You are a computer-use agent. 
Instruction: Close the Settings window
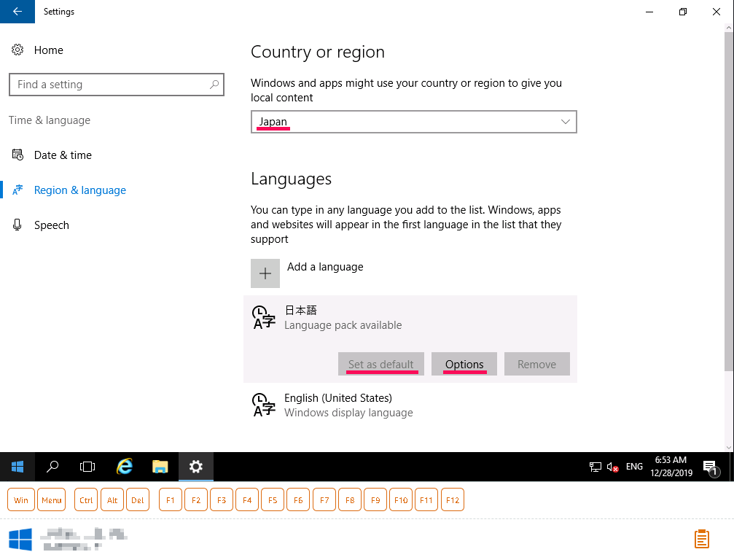click(717, 12)
